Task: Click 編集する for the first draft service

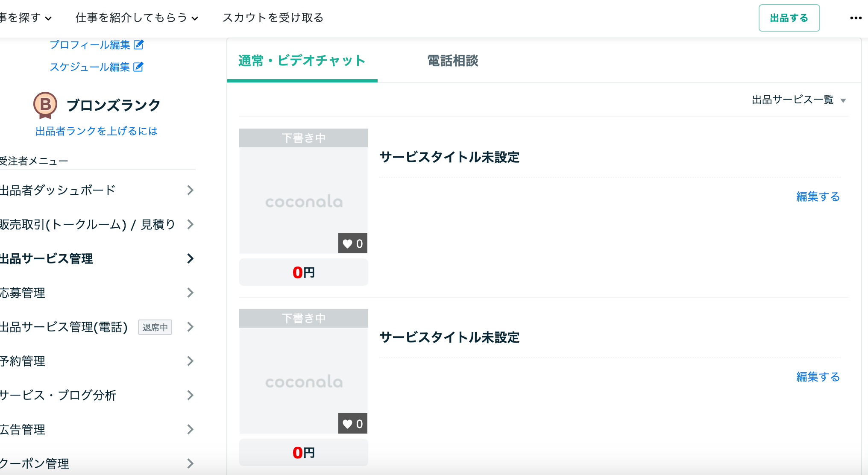Action: pyautogui.click(x=818, y=196)
